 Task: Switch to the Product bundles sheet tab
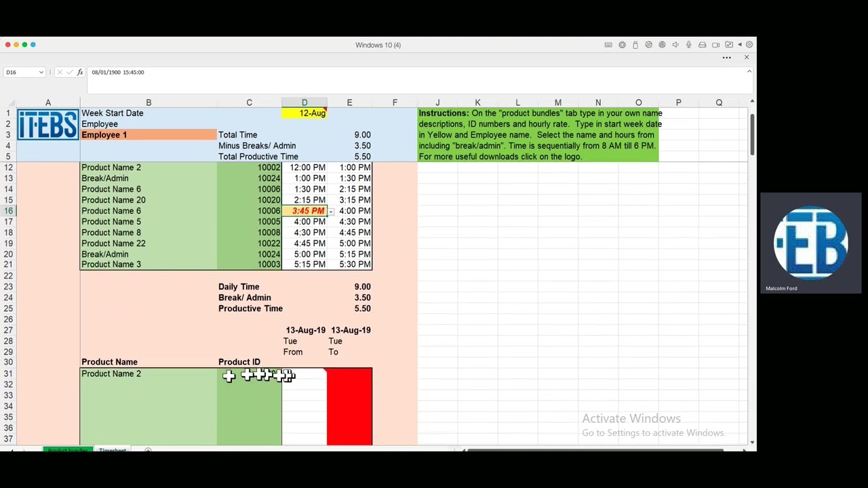(67, 450)
